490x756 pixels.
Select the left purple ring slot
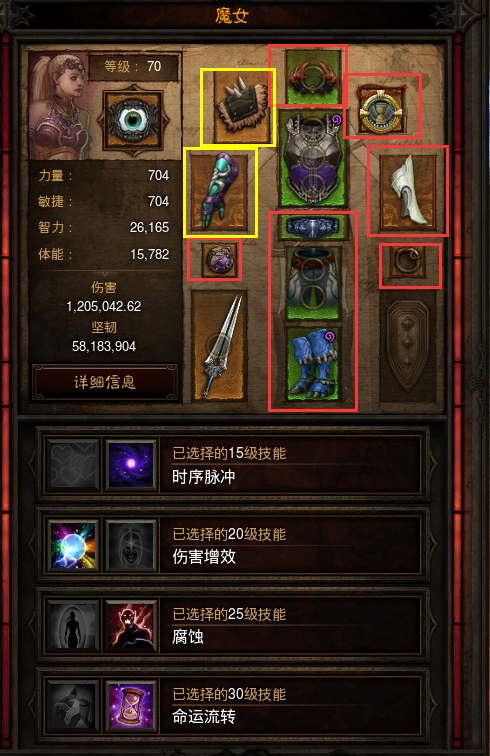point(220,259)
